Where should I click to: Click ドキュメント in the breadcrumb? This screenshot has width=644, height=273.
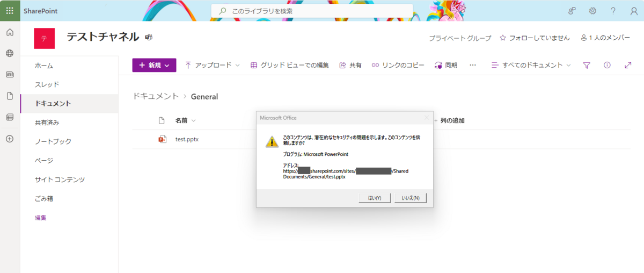tap(156, 96)
